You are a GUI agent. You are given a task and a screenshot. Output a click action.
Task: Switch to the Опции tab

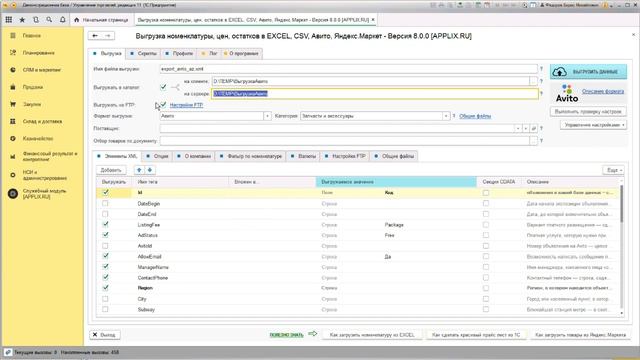(x=158, y=156)
